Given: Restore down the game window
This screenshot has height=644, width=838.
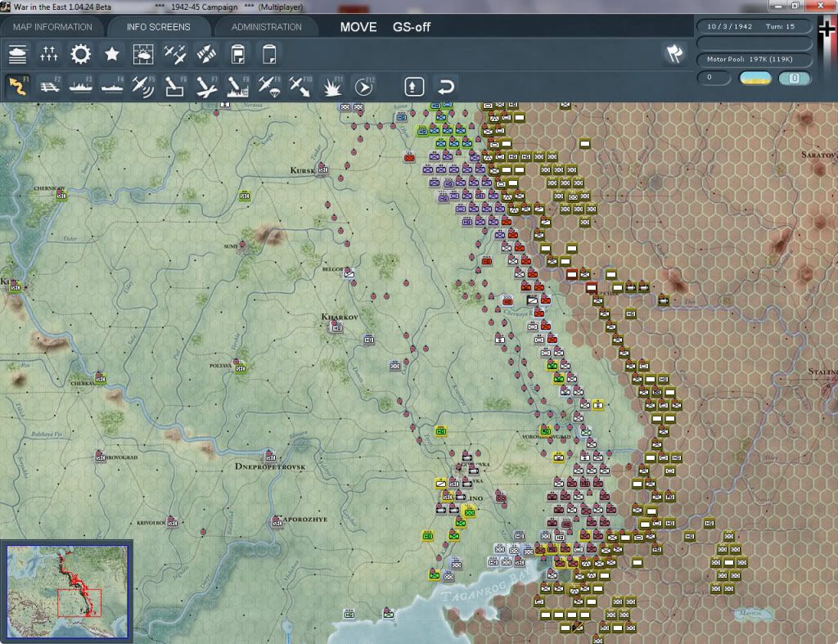Looking at the screenshot, I should 795,6.
